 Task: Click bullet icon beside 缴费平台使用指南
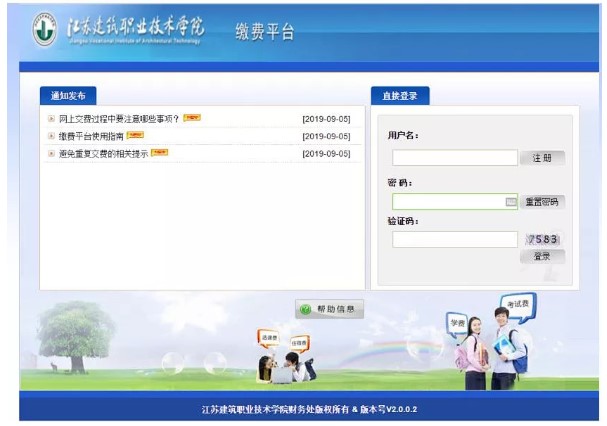(51, 135)
